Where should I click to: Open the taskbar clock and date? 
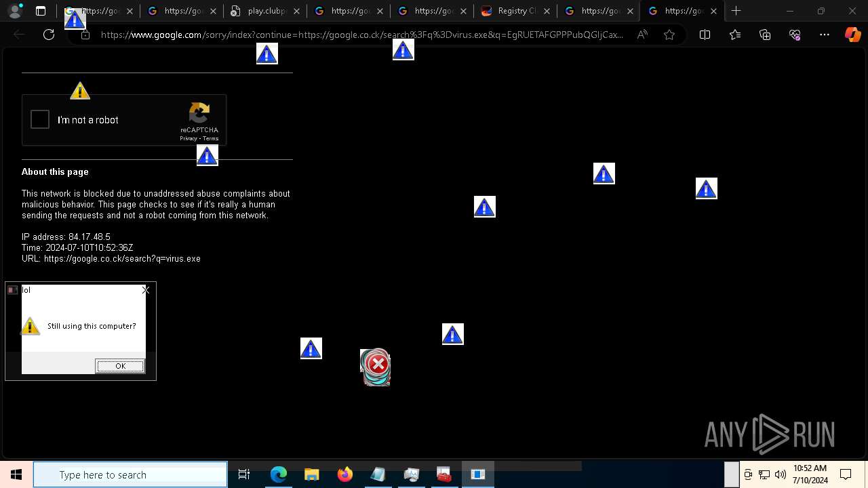pyautogui.click(x=810, y=474)
